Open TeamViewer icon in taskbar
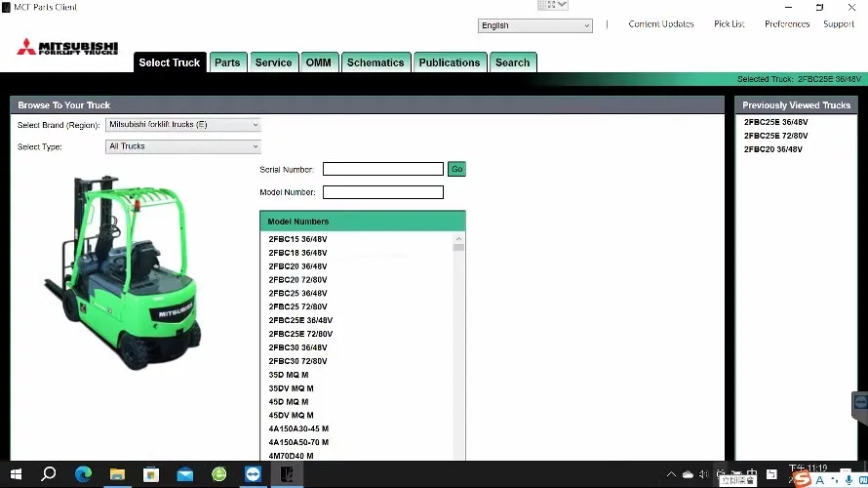The height and width of the screenshot is (488, 868). click(x=253, y=474)
